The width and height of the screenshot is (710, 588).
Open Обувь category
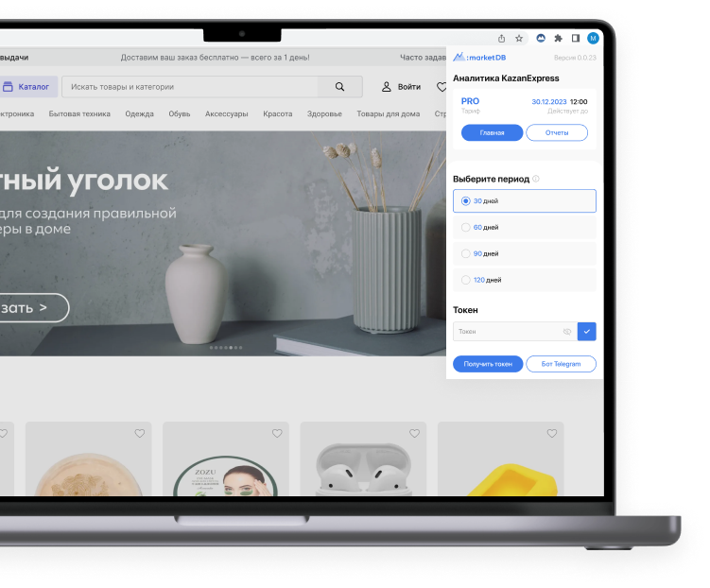click(x=180, y=114)
